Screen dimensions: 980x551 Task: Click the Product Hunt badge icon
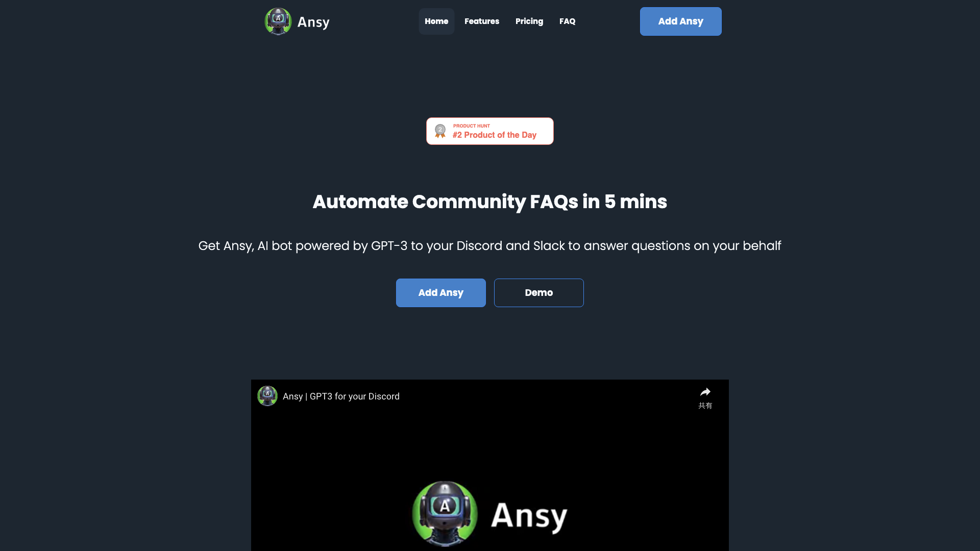441,131
